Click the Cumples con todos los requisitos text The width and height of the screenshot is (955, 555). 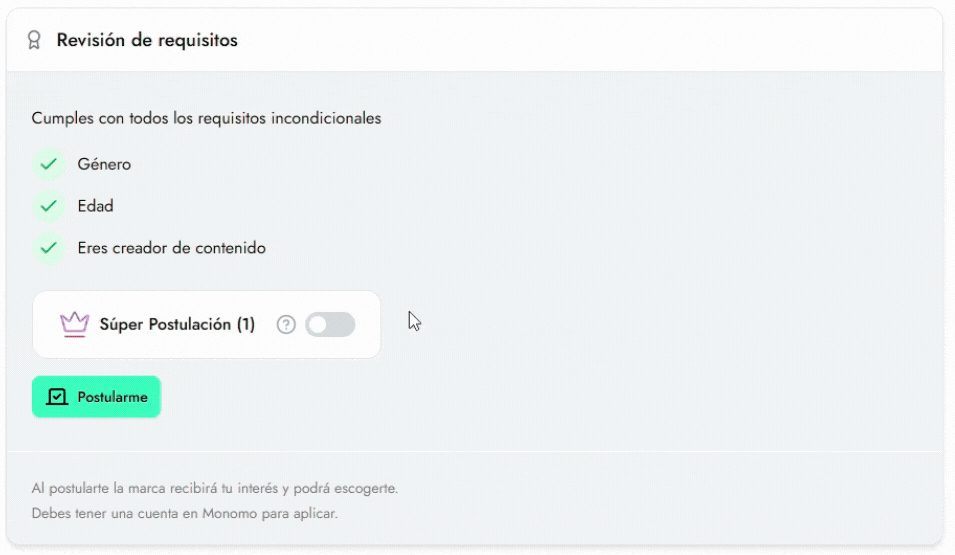pos(206,118)
